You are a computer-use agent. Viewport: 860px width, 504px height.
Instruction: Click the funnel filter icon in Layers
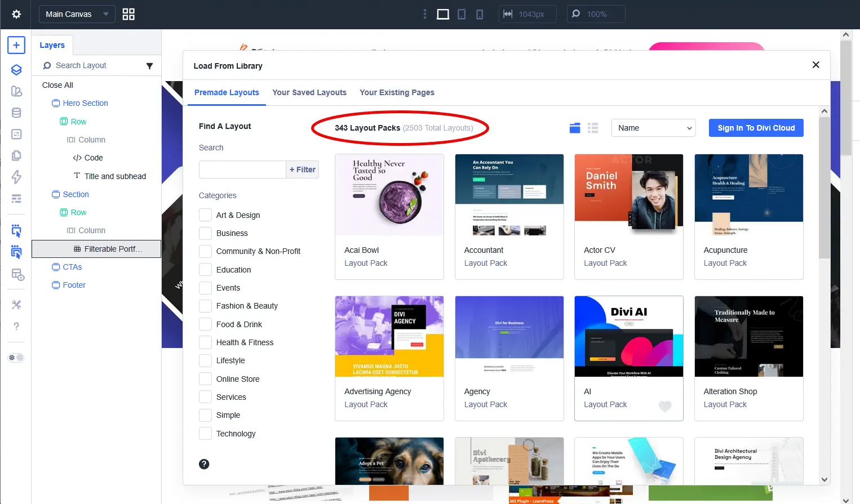(x=149, y=66)
